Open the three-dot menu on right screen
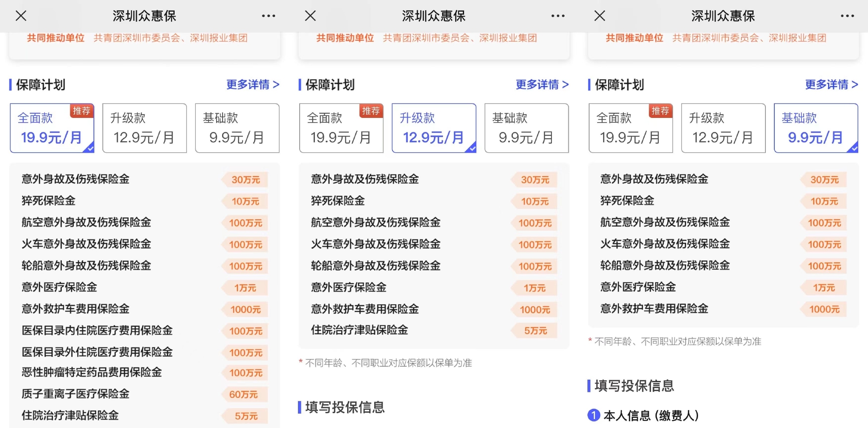The image size is (868, 428). point(847,16)
